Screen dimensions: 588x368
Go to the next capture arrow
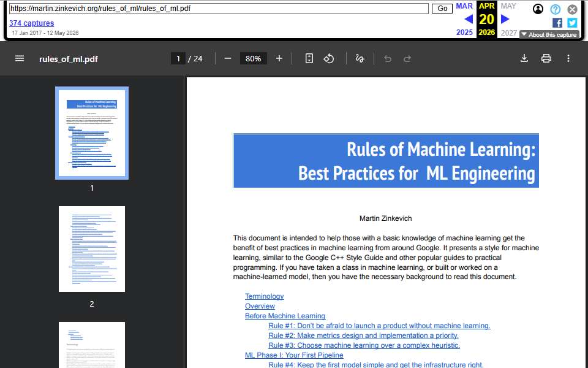505,19
